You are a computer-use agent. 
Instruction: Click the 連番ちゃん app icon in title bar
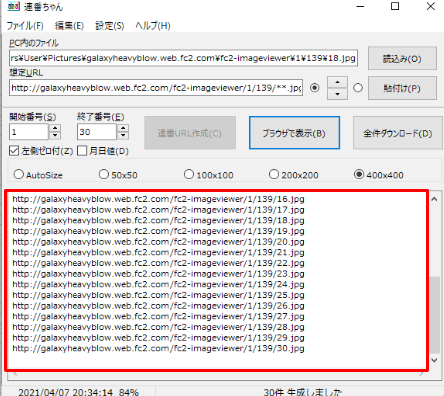pos(13,6)
